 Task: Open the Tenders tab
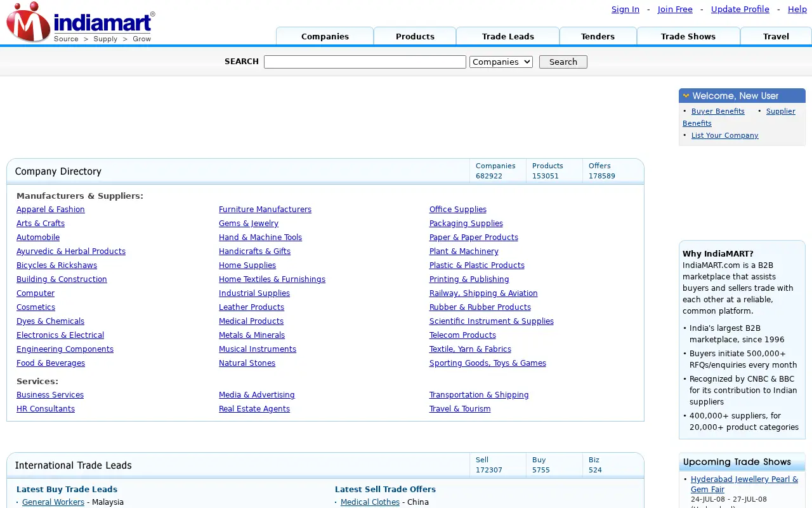tap(598, 36)
